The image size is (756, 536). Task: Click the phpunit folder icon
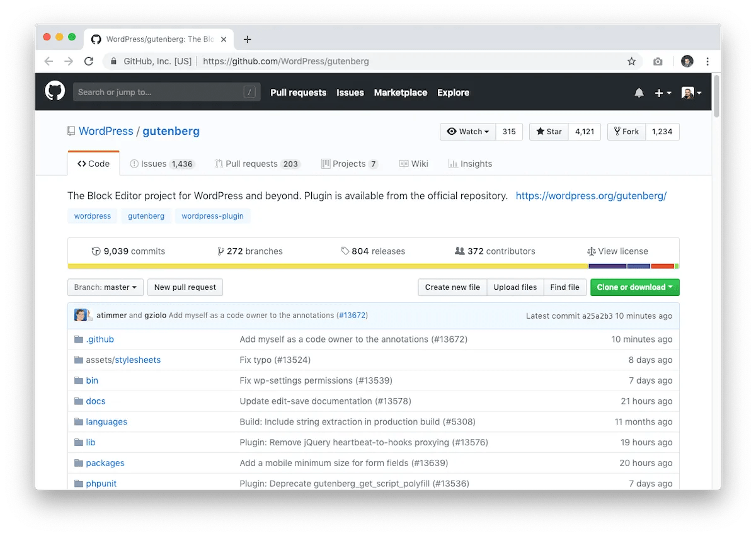[79, 483]
